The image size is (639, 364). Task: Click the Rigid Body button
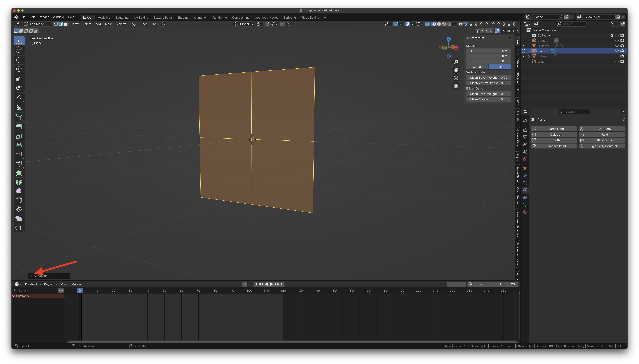click(602, 140)
